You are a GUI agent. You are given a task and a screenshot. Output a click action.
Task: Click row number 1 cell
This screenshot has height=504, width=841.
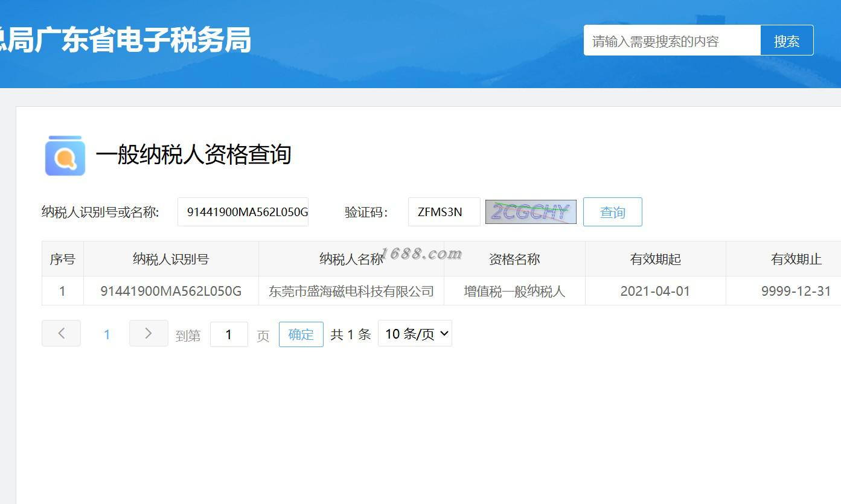click(x=63, y=291)
